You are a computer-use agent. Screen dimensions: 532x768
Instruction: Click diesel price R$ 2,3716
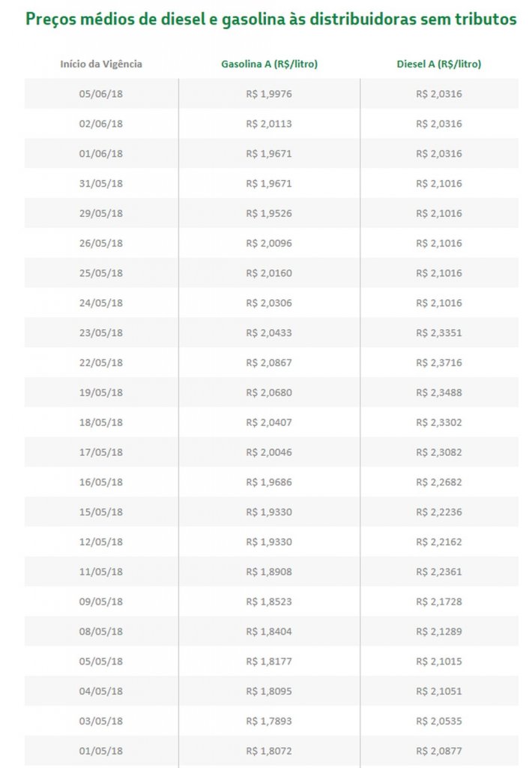point(438,363)
